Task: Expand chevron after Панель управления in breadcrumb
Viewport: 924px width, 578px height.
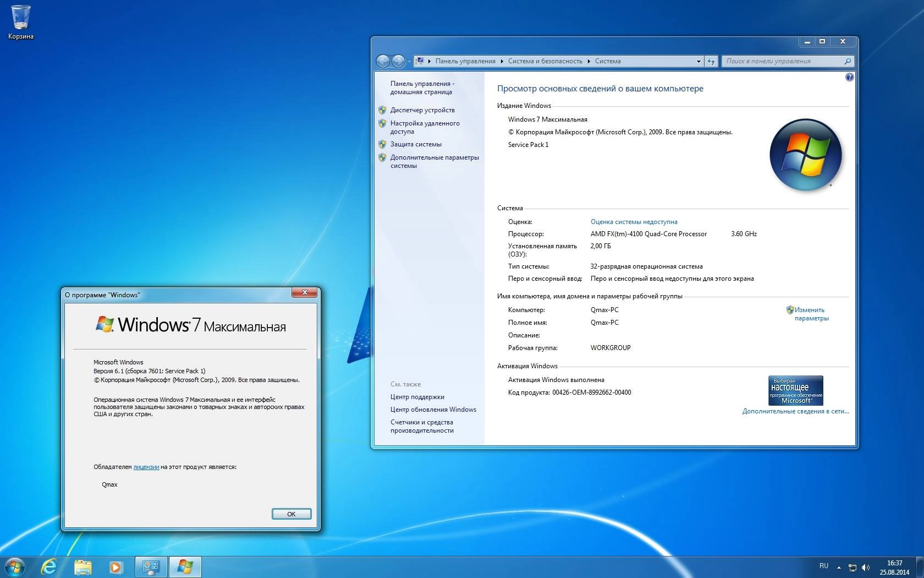Action: [502, 61]
